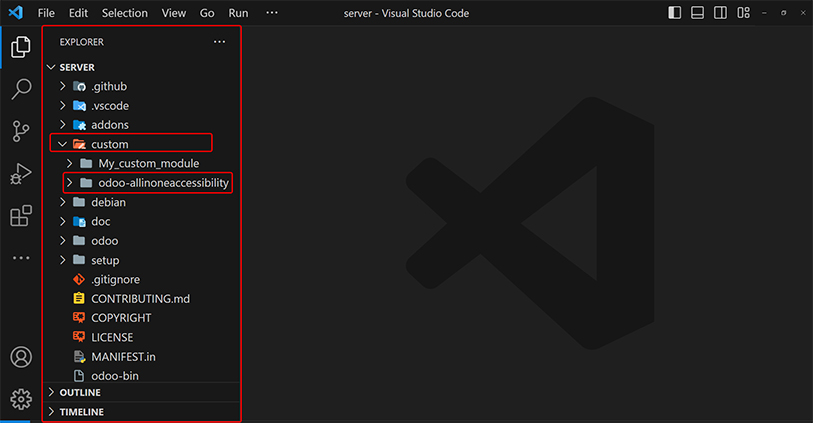Expand the setup folder chevron

[62, 260]
